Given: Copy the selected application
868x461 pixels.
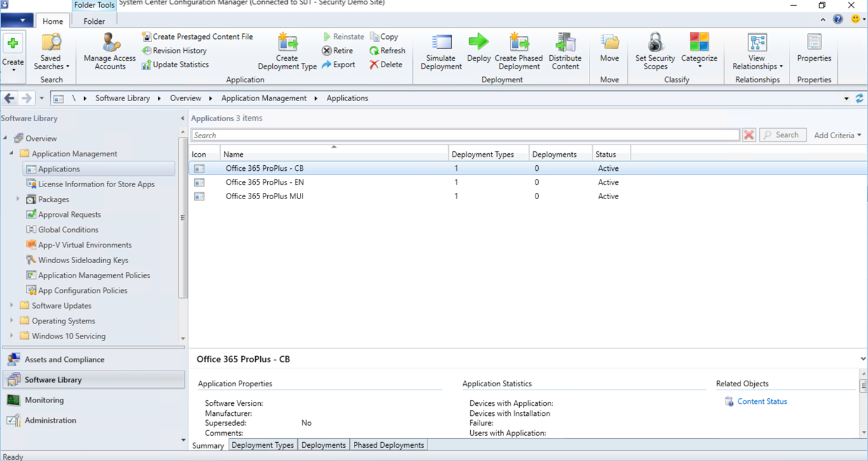Looking at the screenshot, I should point(384,36).
